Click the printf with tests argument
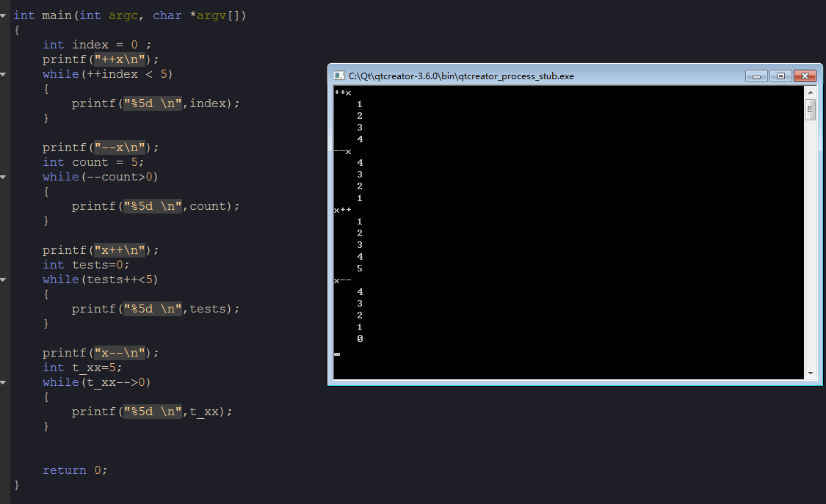 pos(156,310)
